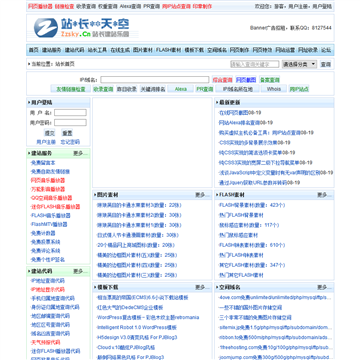Open 网站运营 in the navigation bar
Image resolution: width=360 pixels, height=360 pixels.
pyautogui.click(x=285, y=50)
